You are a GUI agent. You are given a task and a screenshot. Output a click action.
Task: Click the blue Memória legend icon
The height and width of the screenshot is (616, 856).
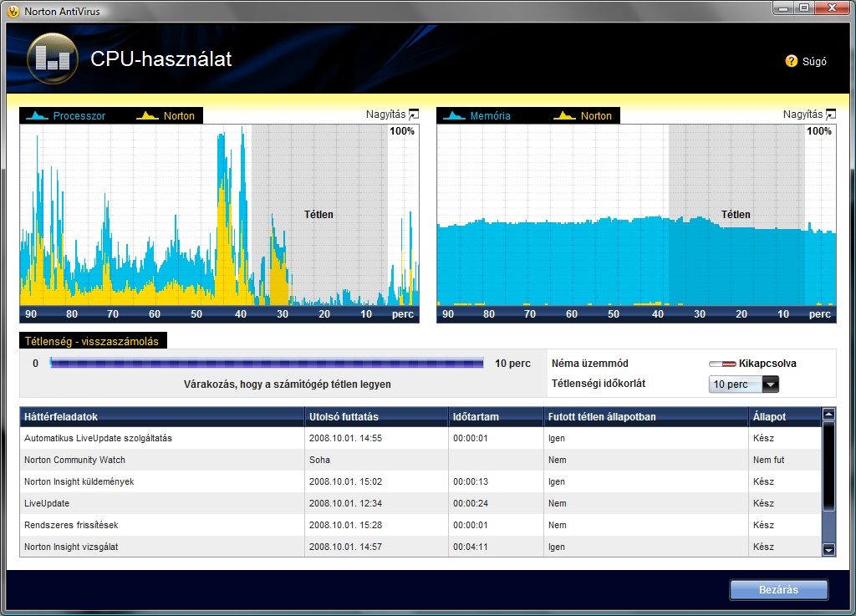click(x=454, y=115)
